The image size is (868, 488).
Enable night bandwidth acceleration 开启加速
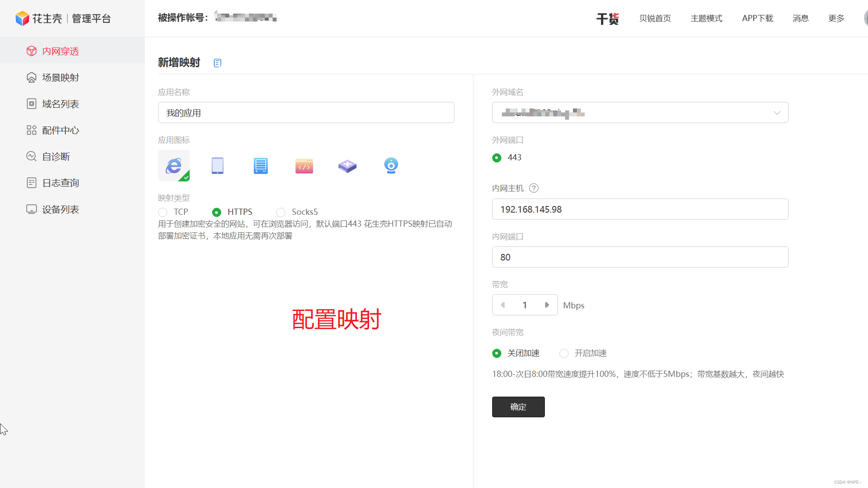coord(564,353)
